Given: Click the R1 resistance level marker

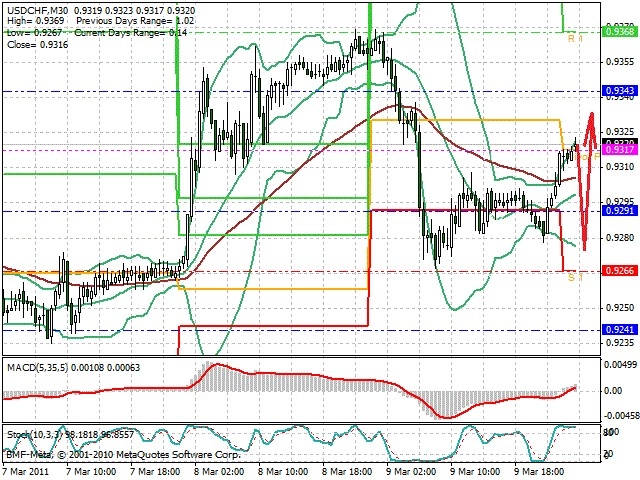Looking at the screenshot, I should point(576,39).
